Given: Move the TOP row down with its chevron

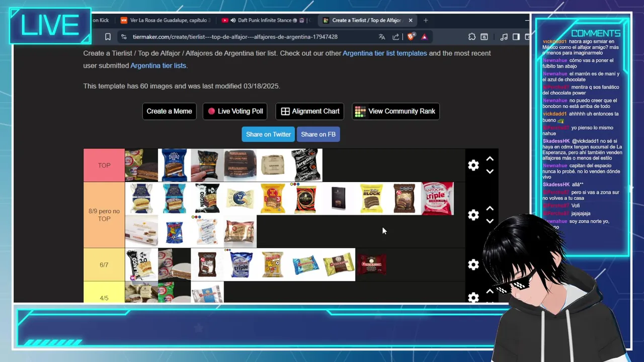Looking at the screenshot, I should coord(490,171).
